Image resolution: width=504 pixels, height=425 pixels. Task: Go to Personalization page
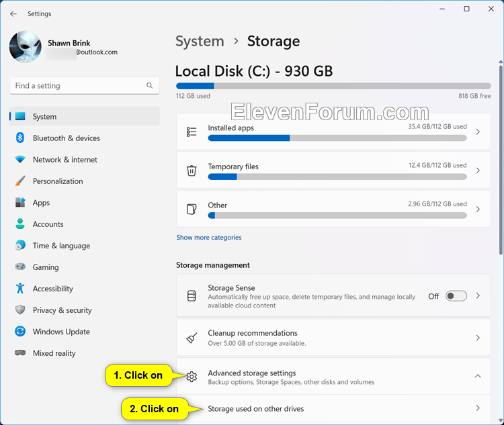84,181
